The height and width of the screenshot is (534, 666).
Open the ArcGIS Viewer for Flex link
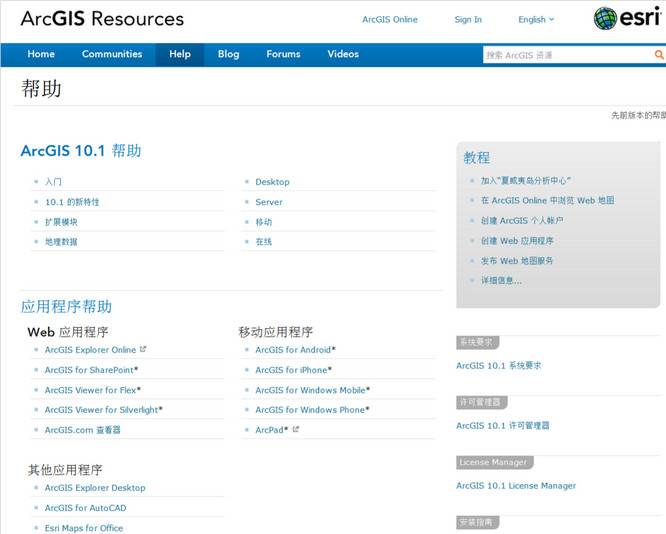pos(90,390)
